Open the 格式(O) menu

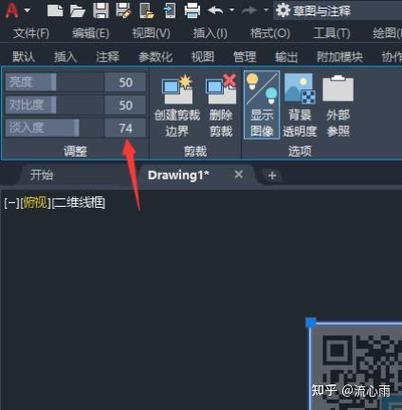coord(270,33)
